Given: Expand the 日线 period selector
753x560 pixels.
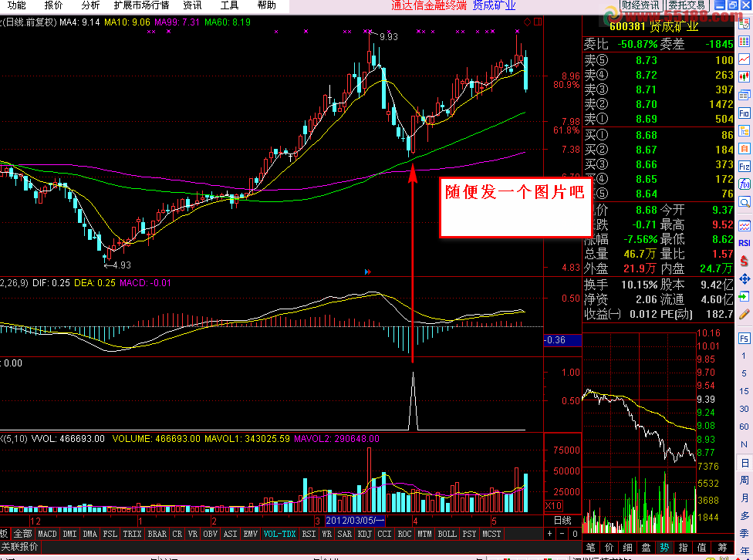Looking at the screenshot, I should coord(562,520).
